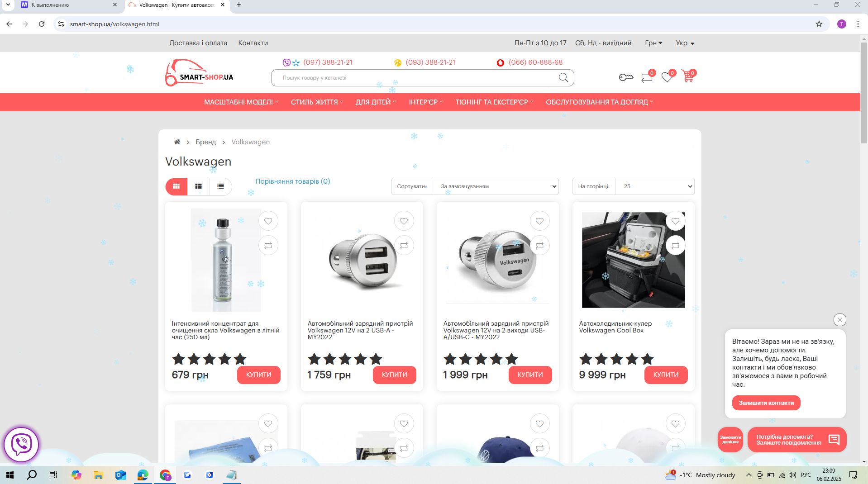This screenshot has width=868, height=484.
Task: Open the Сортувати sort dropdown
Action: pos(496,186)
